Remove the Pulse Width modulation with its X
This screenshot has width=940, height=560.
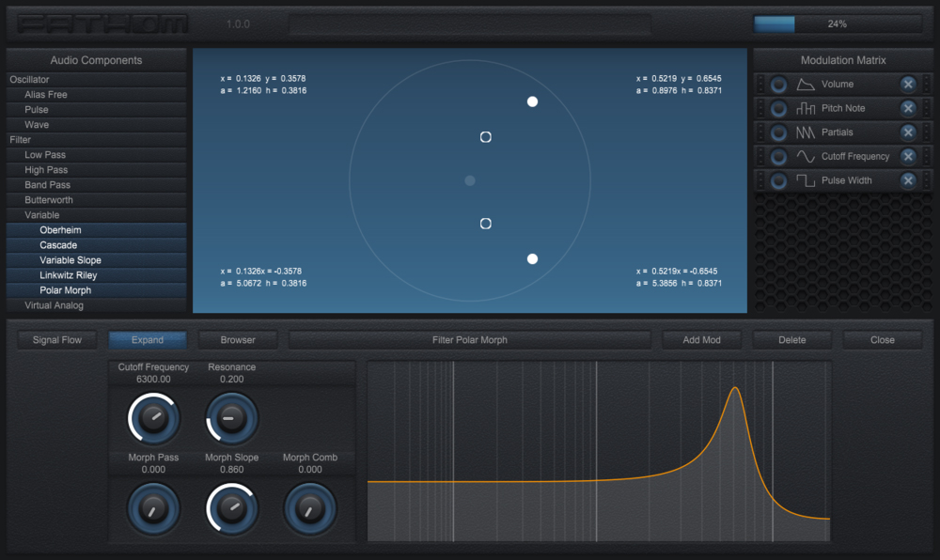[x=908, y=180]
